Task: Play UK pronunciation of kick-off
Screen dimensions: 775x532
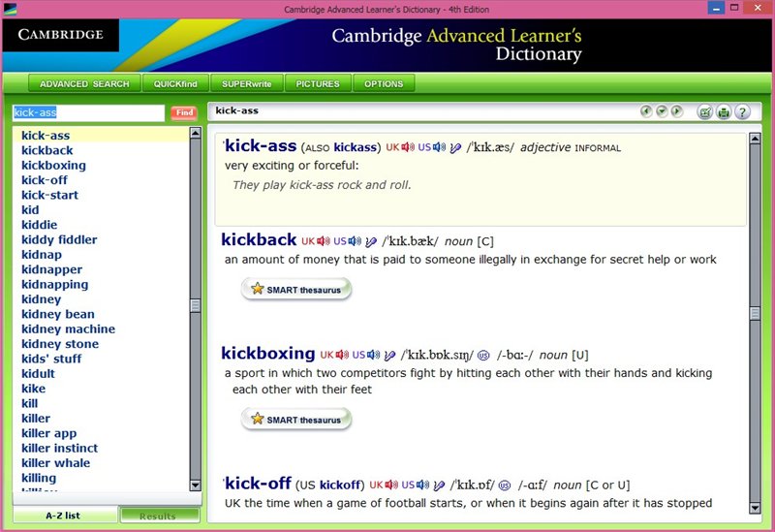Action: (391, 485)
